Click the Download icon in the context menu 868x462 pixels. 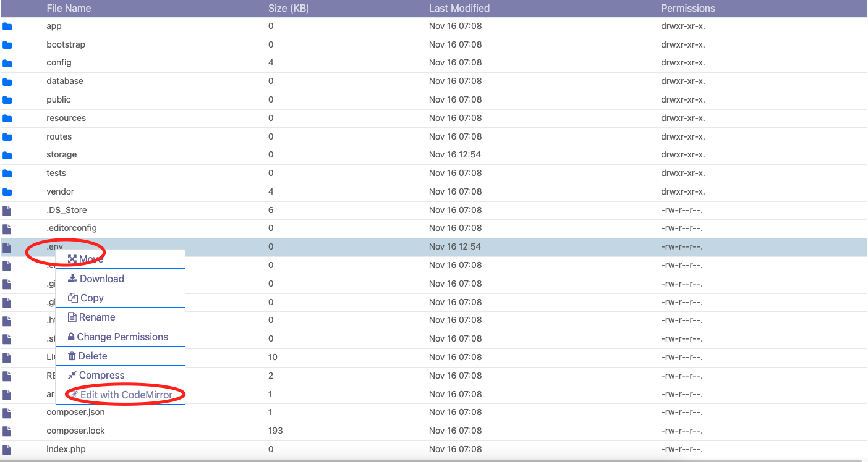coord(74,279)
